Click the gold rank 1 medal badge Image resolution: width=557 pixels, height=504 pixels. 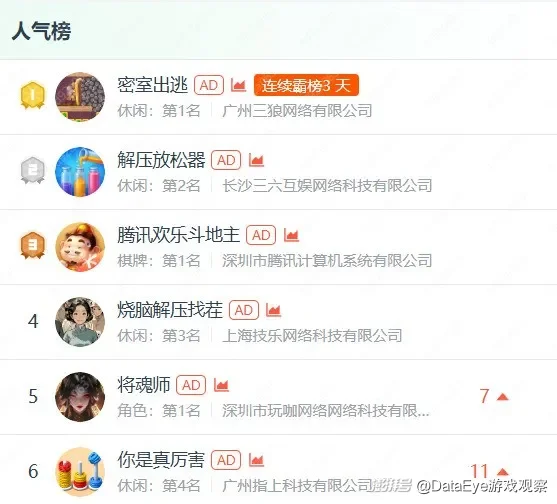[x=32, y=95]
